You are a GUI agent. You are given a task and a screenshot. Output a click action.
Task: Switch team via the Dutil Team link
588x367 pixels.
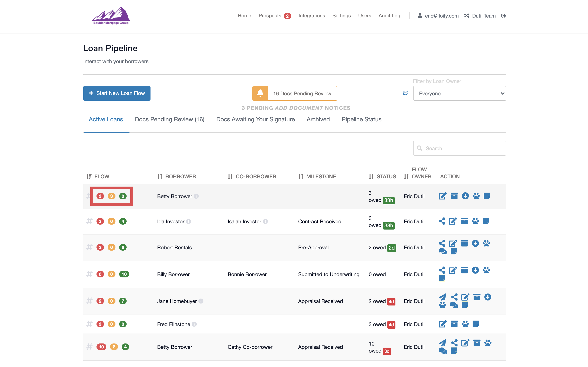click(x=480, y=16)
